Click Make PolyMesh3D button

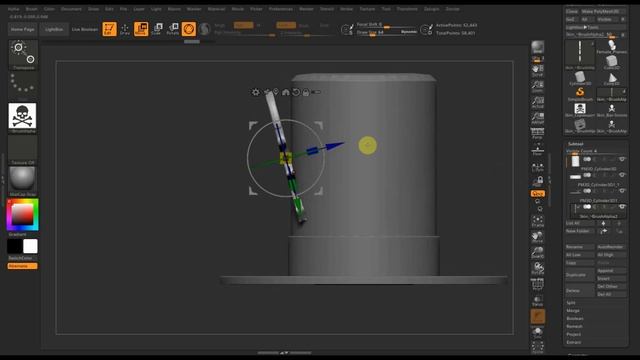[x=603, y=11]
